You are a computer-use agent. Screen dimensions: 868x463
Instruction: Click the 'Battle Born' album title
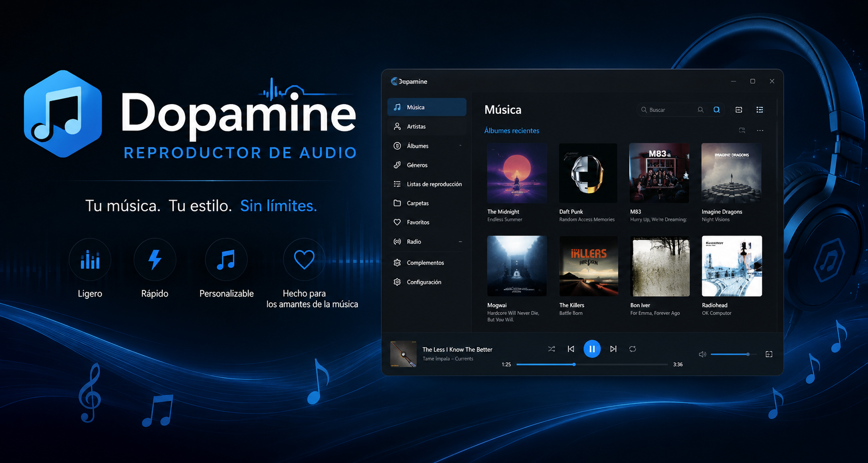pyautogui.click(x=571, y=313)
